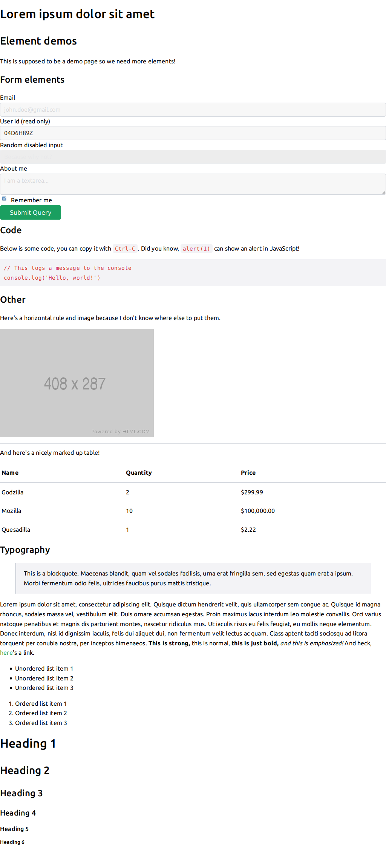This screenshot has width=386, height=868.
Task: Select the Quantity column header
Action: pos(139,472)
